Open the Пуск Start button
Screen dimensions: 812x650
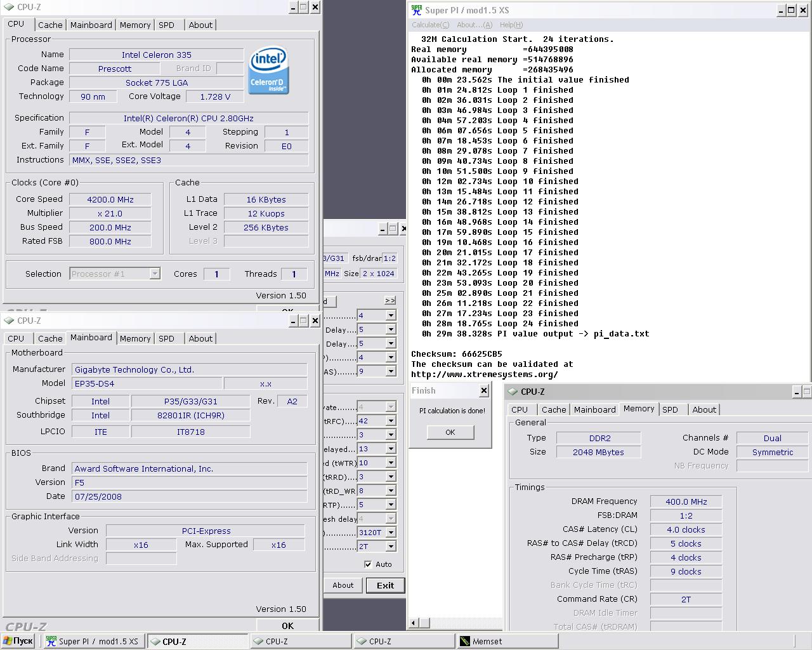point(18,641)
